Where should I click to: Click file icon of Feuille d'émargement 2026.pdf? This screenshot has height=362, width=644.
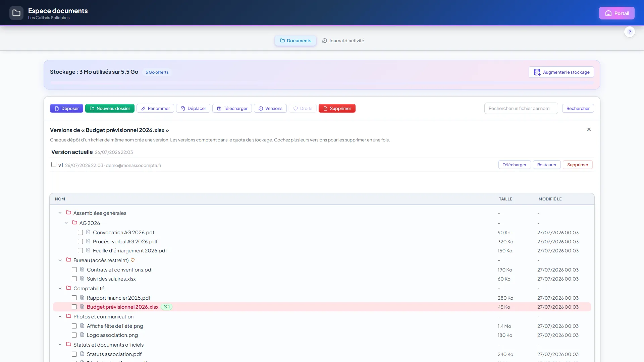[x=88, y=250]
